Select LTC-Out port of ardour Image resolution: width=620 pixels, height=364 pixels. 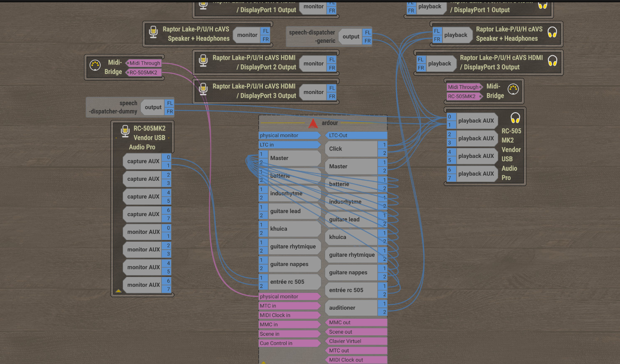click(356, 135)
